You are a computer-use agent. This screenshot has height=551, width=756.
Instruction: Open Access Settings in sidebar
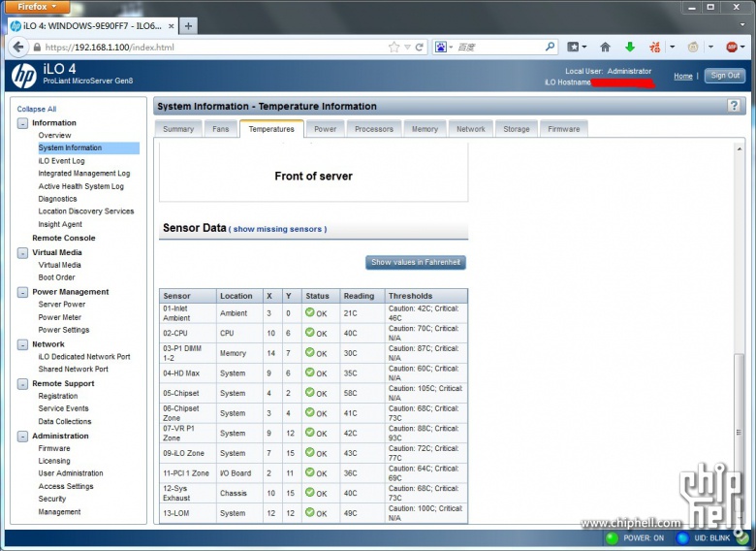(66, 486)
